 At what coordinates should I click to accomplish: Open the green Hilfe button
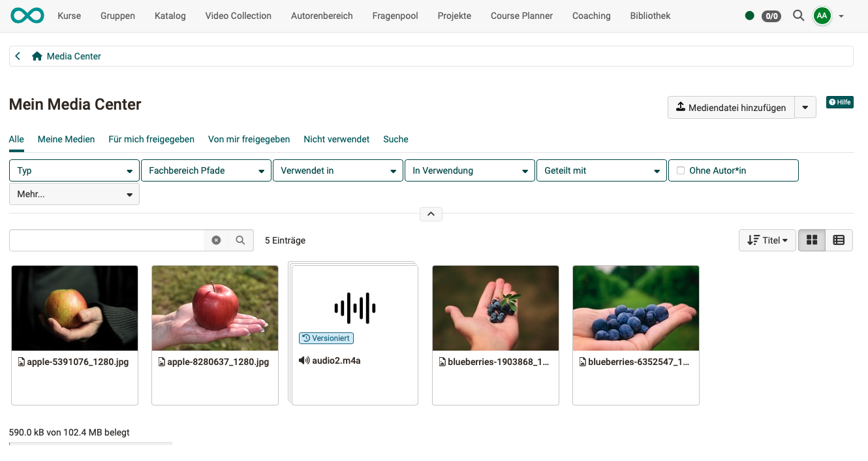839,102
